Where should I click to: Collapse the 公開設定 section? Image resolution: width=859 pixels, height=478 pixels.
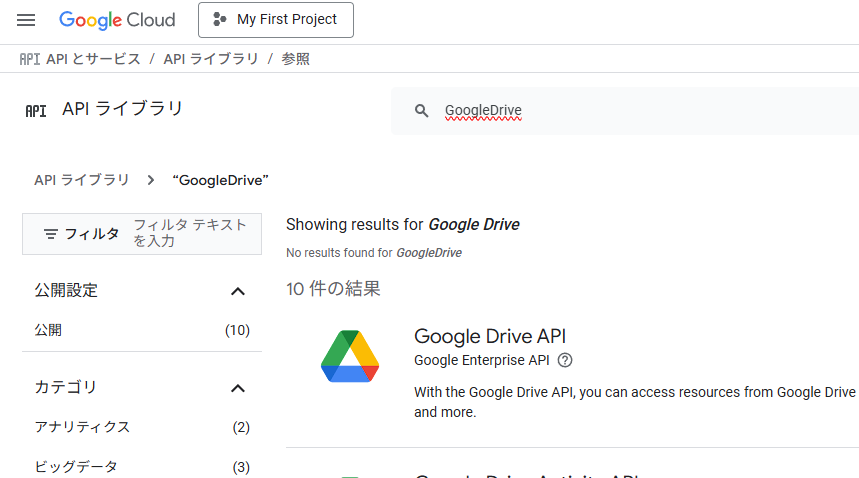[238, 291]
